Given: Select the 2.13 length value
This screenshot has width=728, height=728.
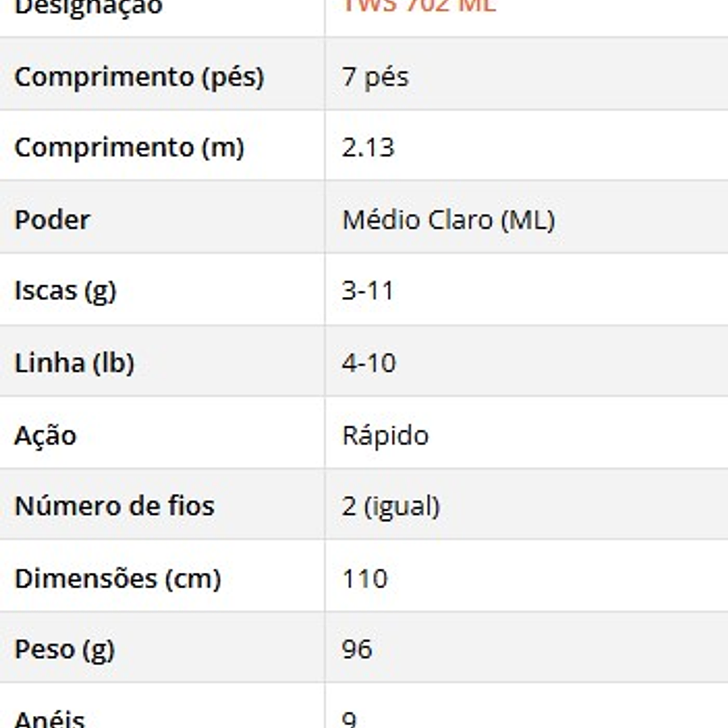Looking at the screenshot, I should tap(368, 148).
